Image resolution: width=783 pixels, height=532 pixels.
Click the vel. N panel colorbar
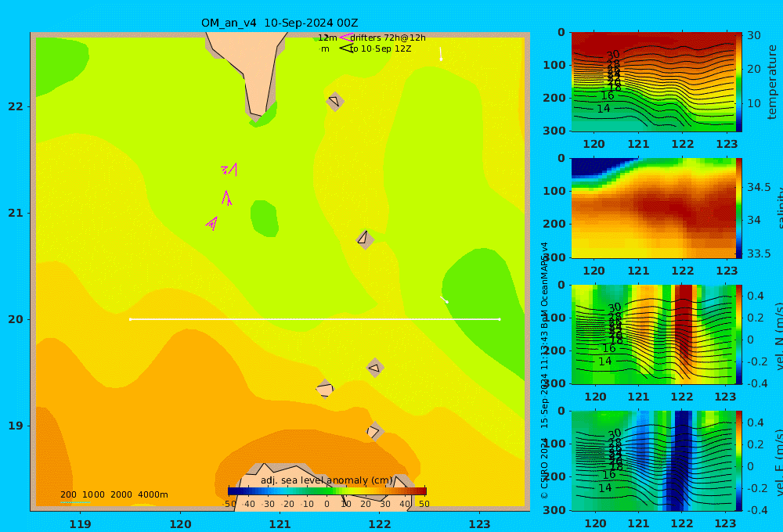(x=739, y=334)
